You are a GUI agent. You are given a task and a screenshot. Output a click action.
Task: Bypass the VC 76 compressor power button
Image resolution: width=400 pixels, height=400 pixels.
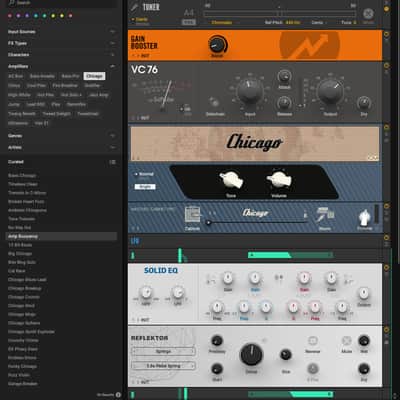click(386, 65)
